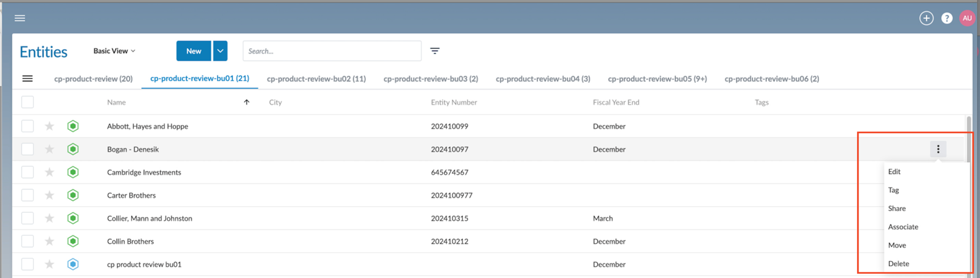This screenshot has width=980, height=278.
Task: Click the plus add icon in header
Action: click(926, 18)
